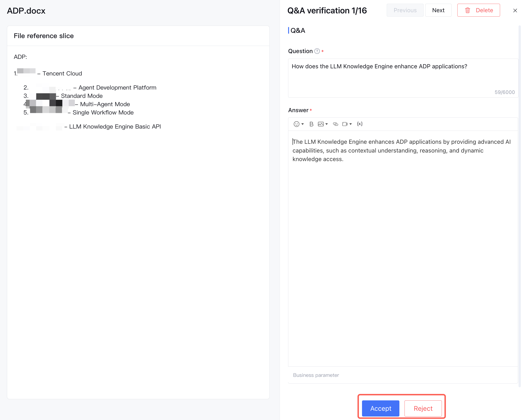Go to the Next Q&A item
The image size is (525, 420).
[438, 10]
